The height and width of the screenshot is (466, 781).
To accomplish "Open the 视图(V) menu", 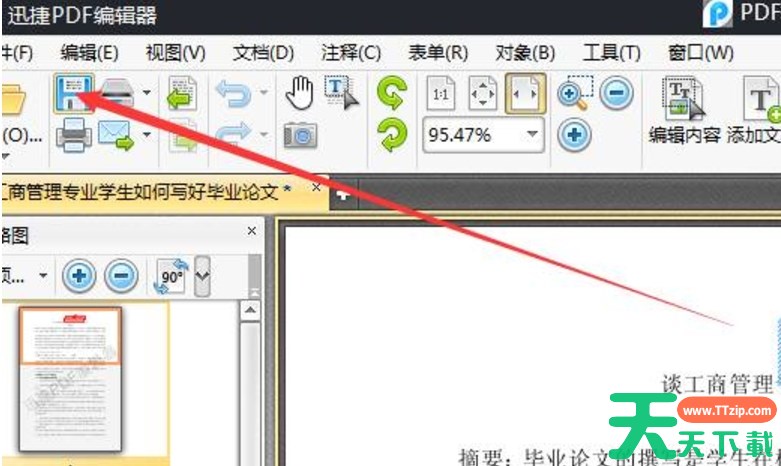I will click(176, 52).
